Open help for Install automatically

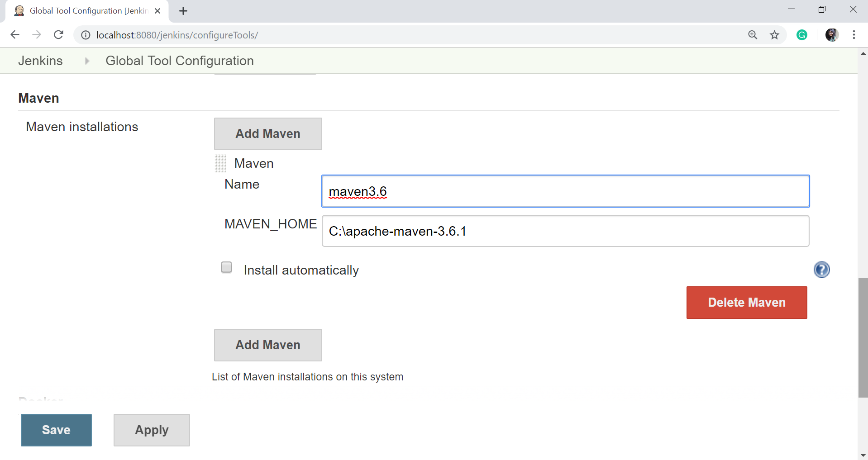[x=822, y=270]
